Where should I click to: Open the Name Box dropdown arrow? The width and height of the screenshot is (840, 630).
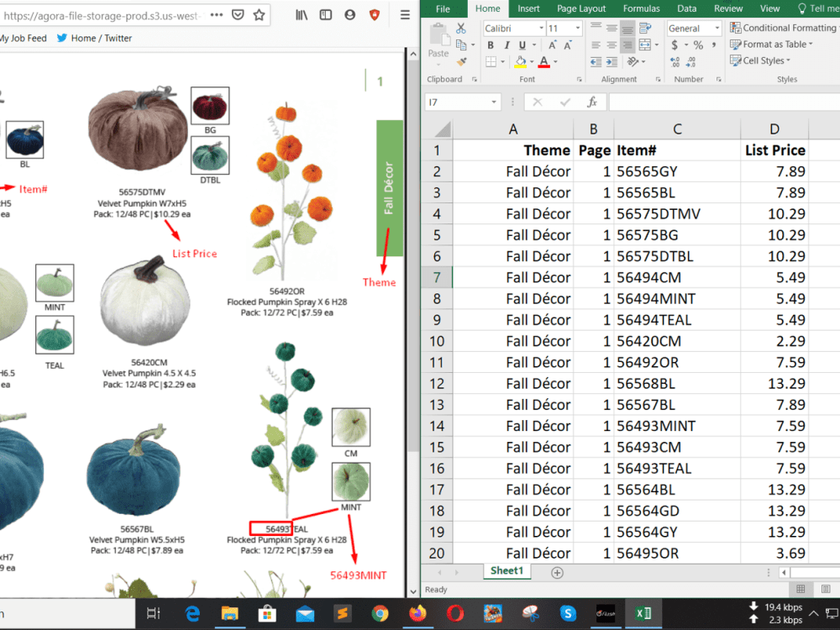click(493, 102)
